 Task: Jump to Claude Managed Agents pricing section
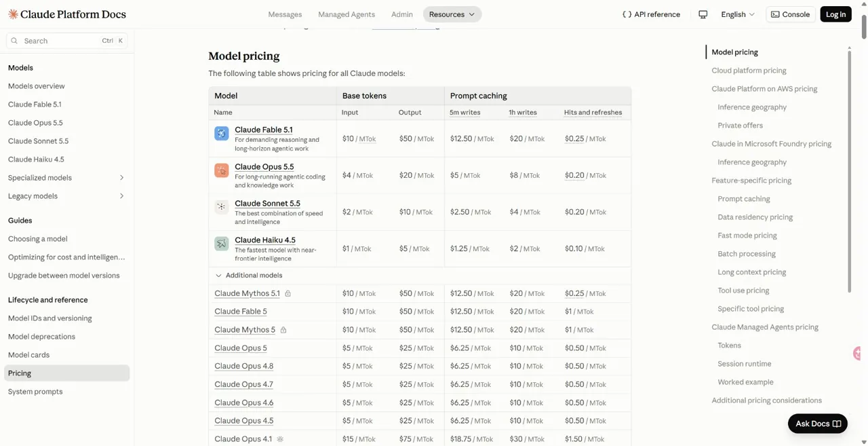(x=765, y=327)
